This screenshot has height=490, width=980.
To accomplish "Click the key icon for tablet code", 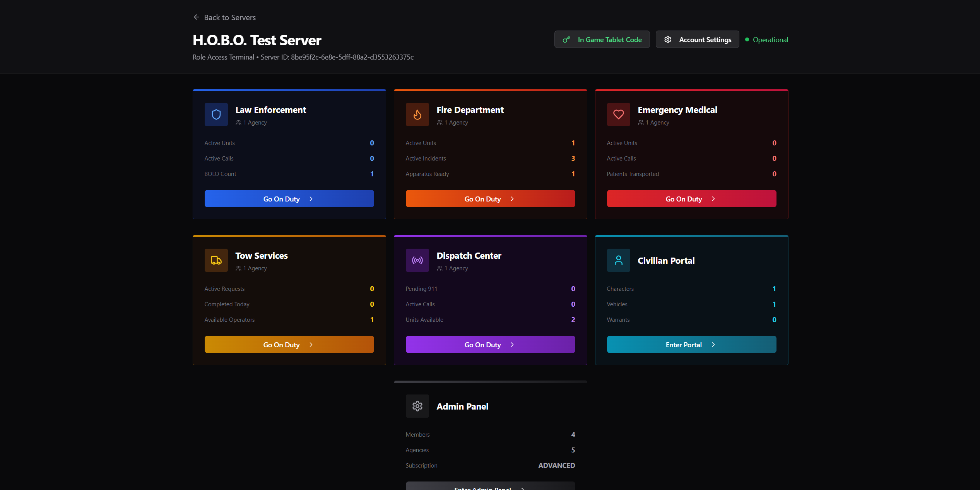I will (566, 39).
